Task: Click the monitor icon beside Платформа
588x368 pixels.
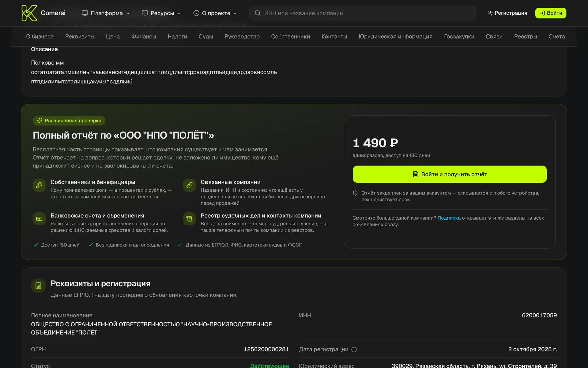Action: tap(85, 13)
